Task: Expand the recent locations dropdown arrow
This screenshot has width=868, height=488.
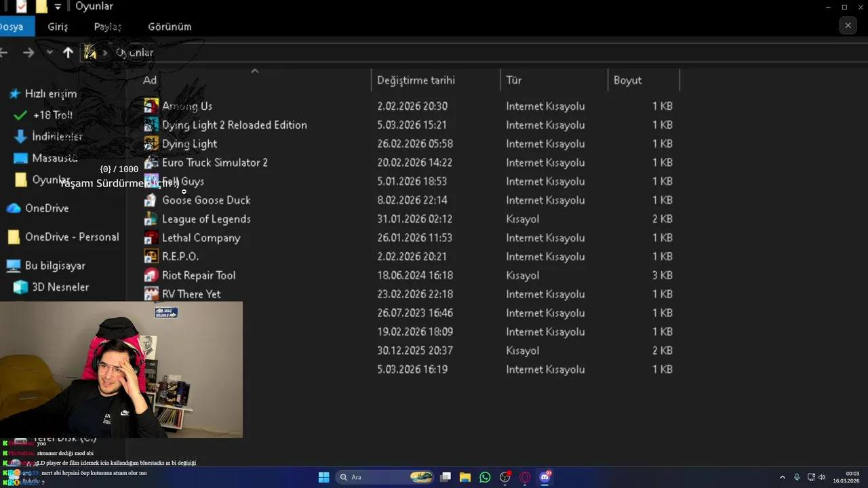Action: (49, 53)
